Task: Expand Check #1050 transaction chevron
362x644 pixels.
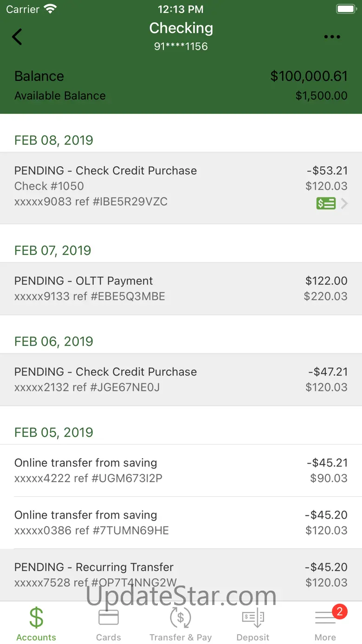Action: (344, 203)
